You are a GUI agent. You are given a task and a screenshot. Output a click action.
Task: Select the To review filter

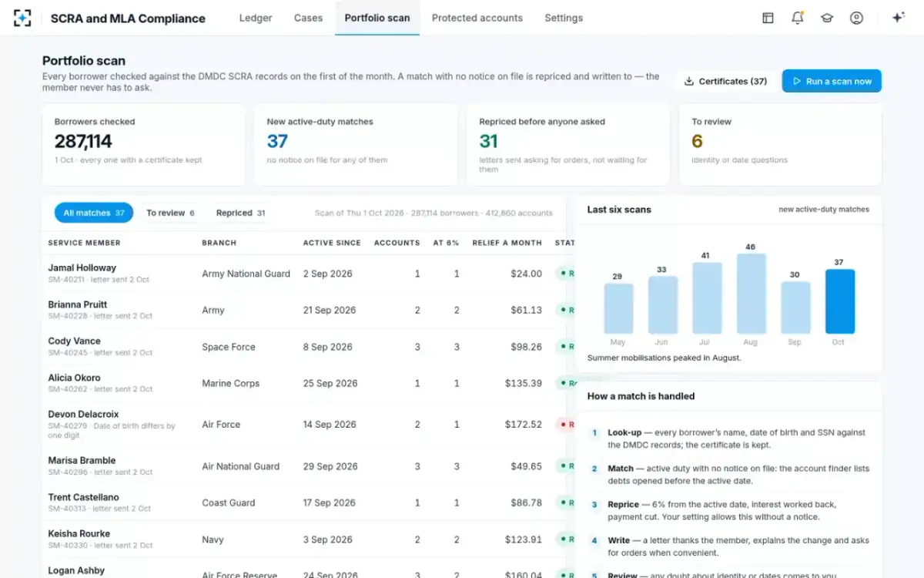click(x=170, y=213)
